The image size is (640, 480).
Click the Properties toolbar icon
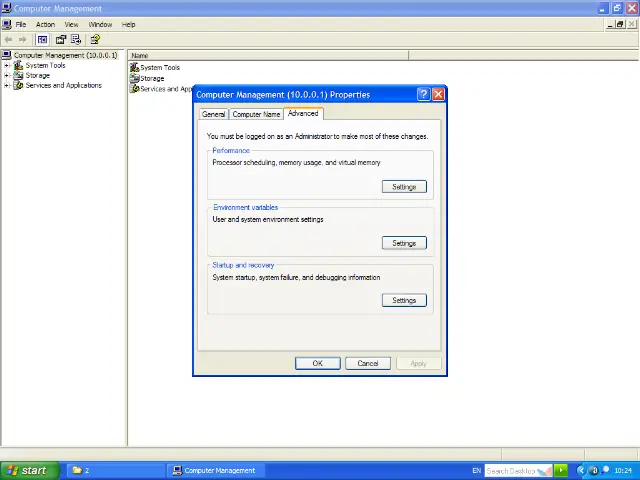click(x=61, y=40)
